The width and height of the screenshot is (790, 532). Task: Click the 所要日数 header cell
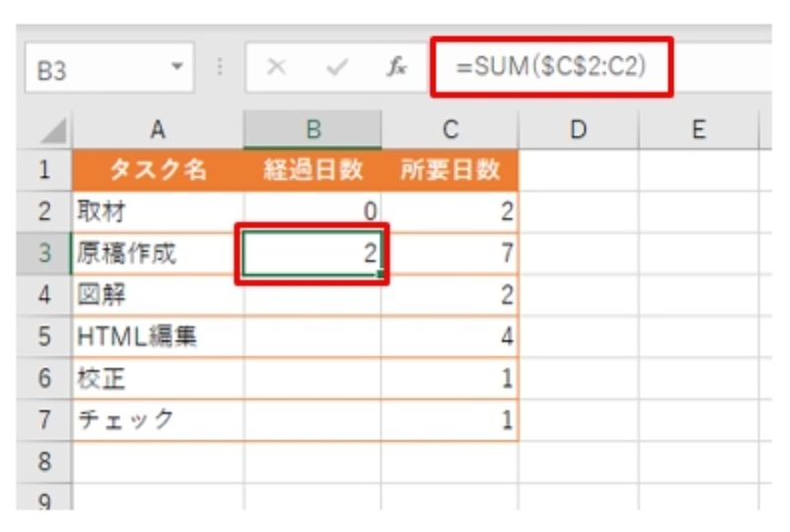tap(449, 170)
